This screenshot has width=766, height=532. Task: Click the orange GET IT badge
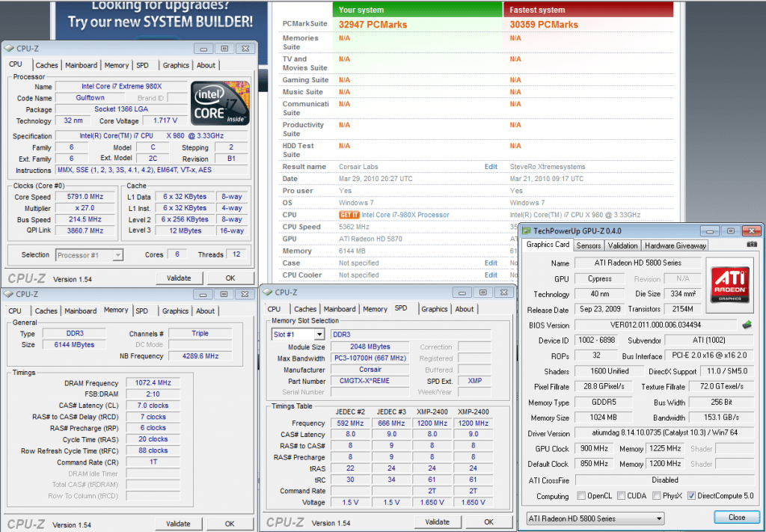(x=349, y=215)
